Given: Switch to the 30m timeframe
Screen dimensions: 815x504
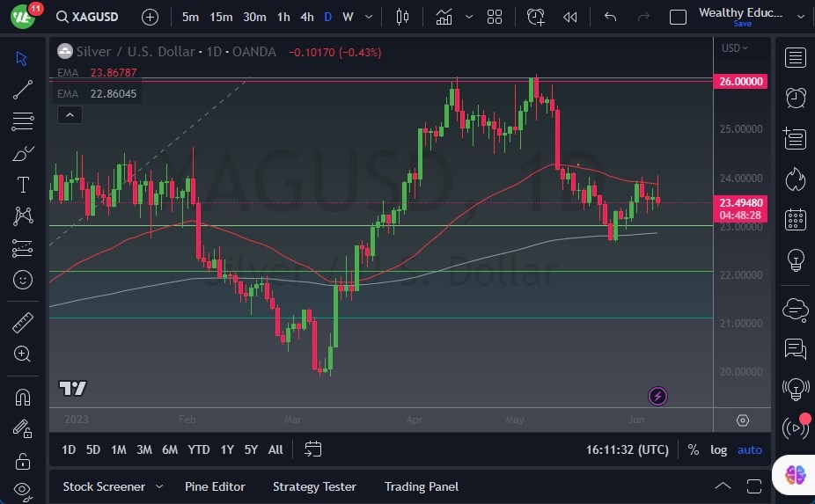Looking at the screenshot, I should click(x=254, y=17).
